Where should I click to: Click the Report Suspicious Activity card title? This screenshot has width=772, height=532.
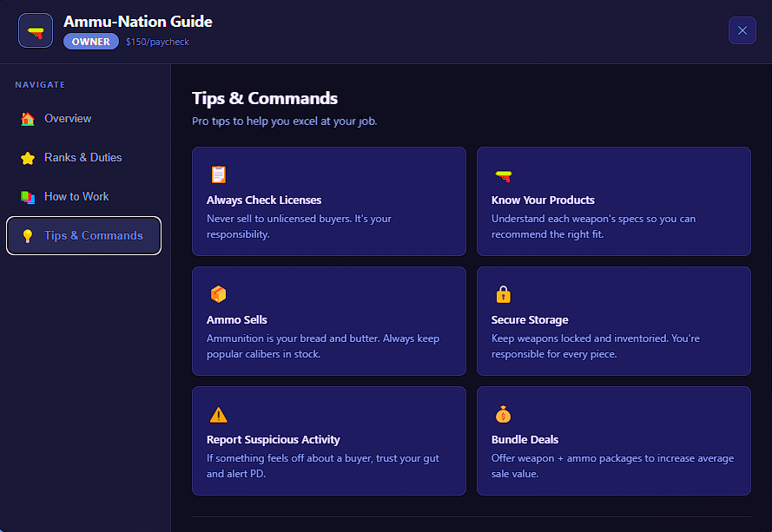click(x=274, y=439)
